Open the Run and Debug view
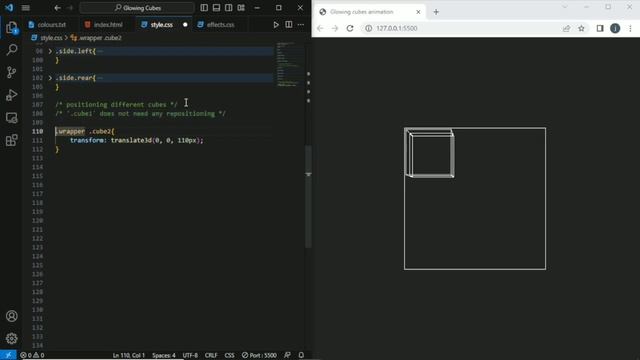640x360 pixels. [11, 95]
